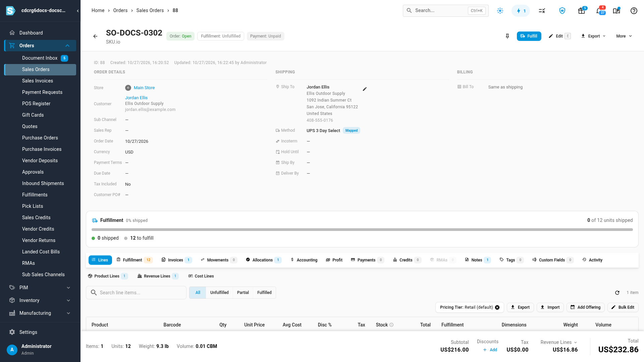The image size is (644, 362).
Task: Expand the Inventory sidebar section
Action: tap(68, 300)
